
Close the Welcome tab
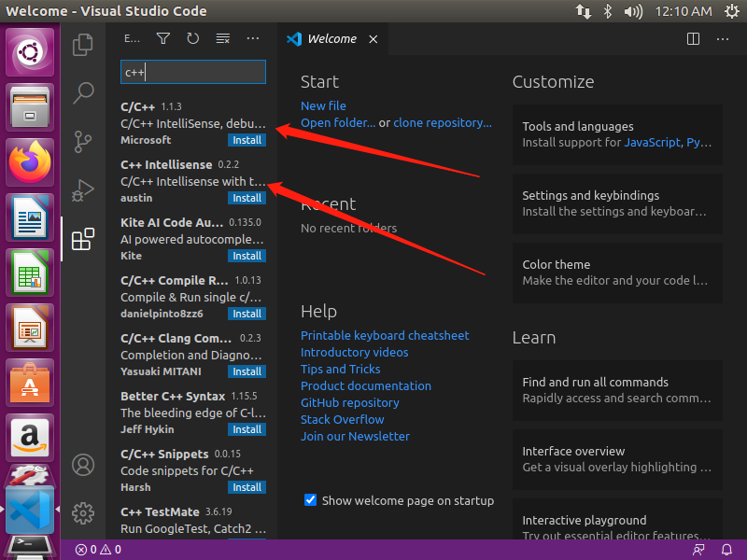coord(373,39)
